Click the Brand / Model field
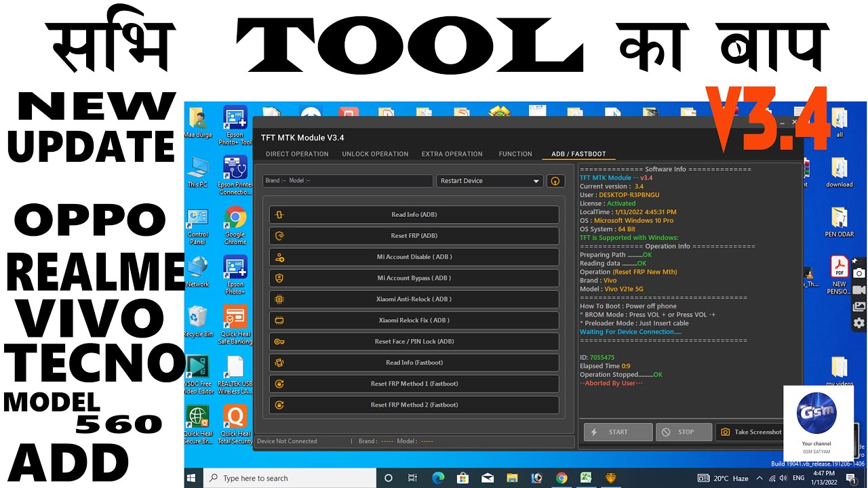868x488 pixels. click(x=348, y=181)
